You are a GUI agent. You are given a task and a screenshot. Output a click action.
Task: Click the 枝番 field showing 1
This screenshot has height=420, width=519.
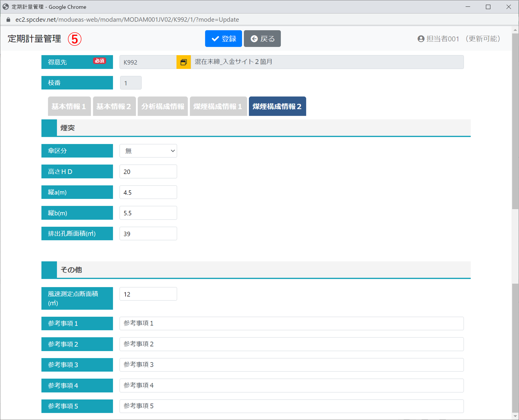pyautogui.click(x=131, y=83)
